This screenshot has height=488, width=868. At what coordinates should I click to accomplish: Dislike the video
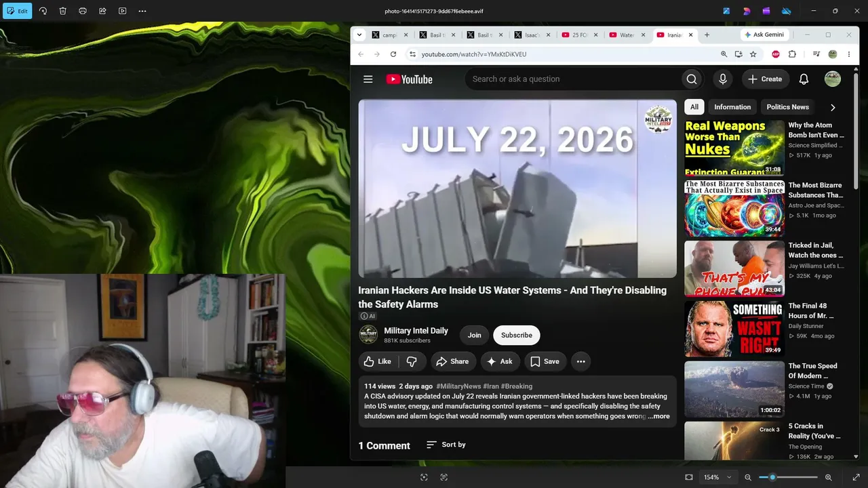coord(412,361)
